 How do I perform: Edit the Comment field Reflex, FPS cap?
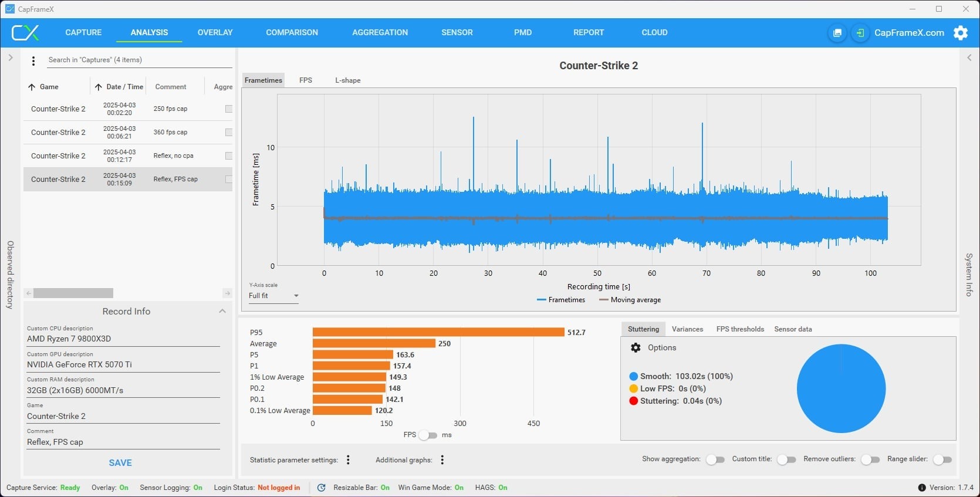123,442
